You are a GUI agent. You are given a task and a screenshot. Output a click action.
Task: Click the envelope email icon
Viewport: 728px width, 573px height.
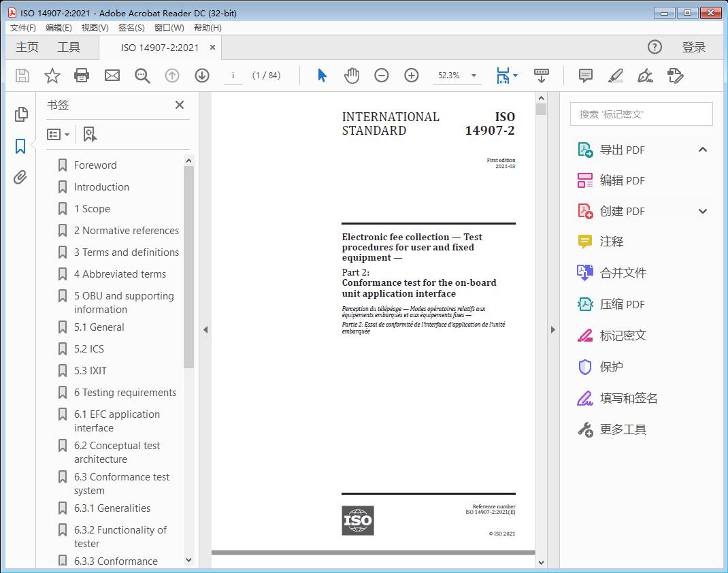click(112, 76)
